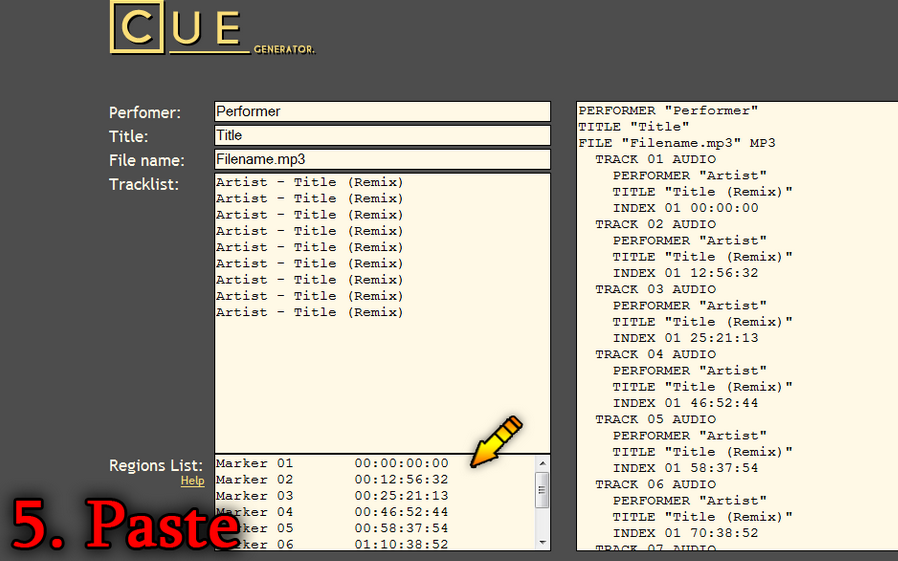The height and width of the screenshot is (561, 898).
Task: Click the red "5. Paste" overlay text
Action: pyautogui.click(x=125, y=523)
